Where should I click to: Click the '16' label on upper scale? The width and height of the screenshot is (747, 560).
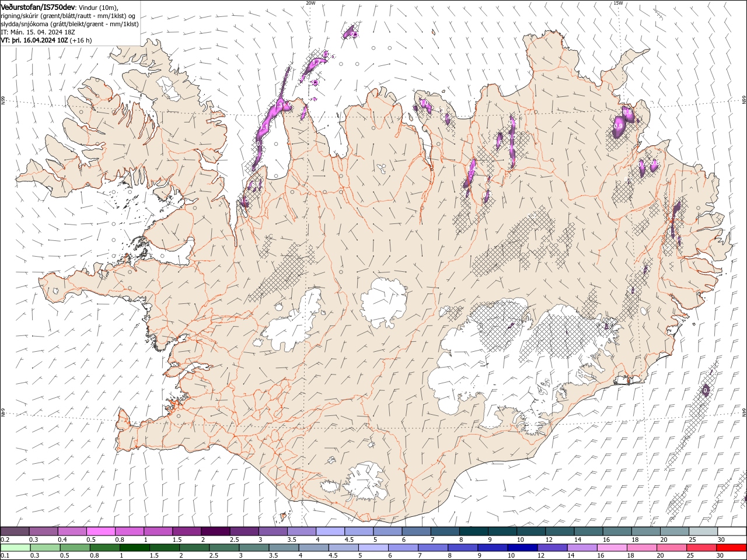coord(606,540)
